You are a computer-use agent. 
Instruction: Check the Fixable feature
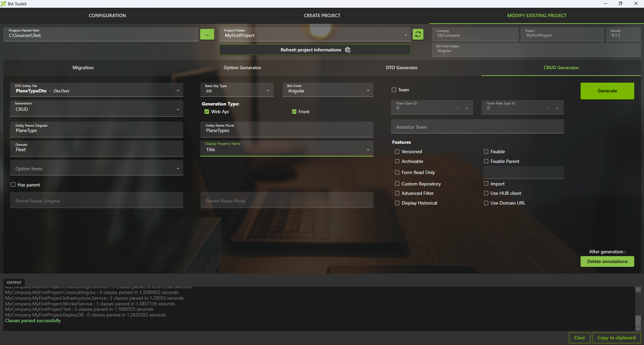coord(486,152)
